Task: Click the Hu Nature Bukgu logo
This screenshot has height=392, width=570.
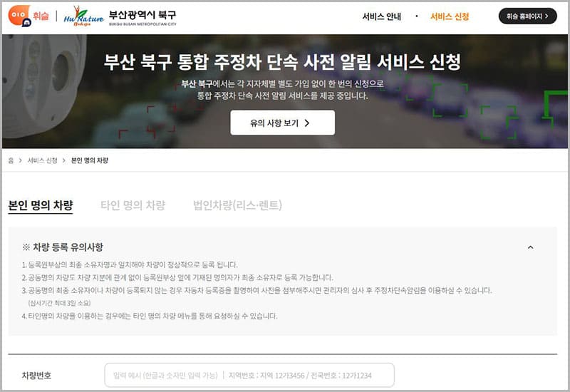Action: coord(83,16)
